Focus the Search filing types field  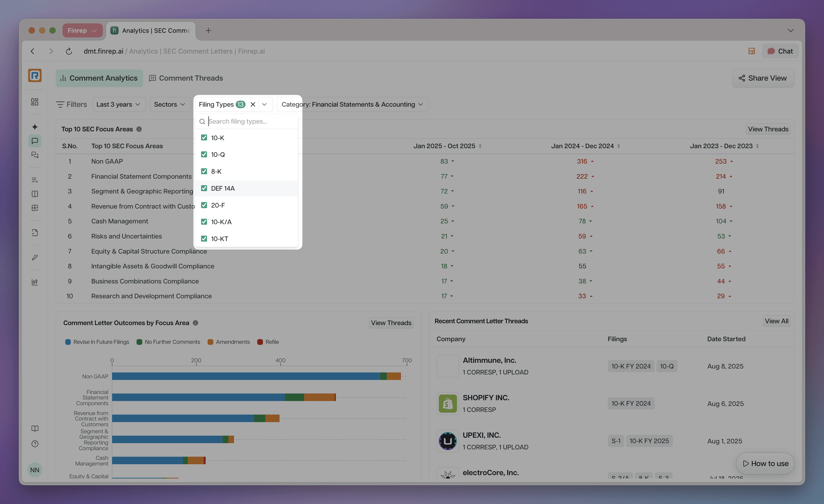251,121
